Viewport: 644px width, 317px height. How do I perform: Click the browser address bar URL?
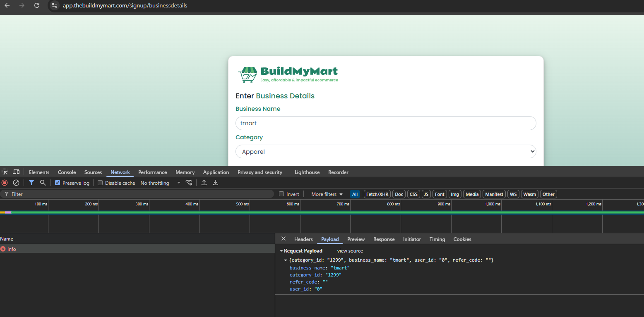pos(125,5)
